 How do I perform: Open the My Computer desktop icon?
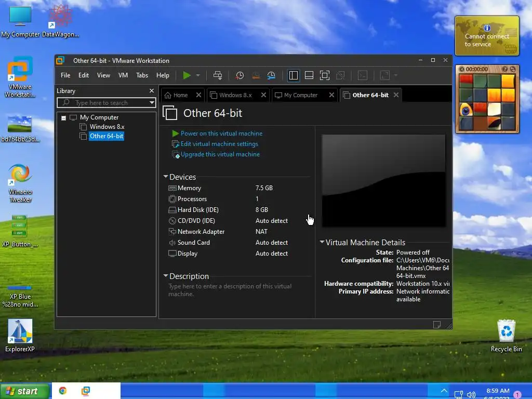pyautogui.click(x=20, y=21)
